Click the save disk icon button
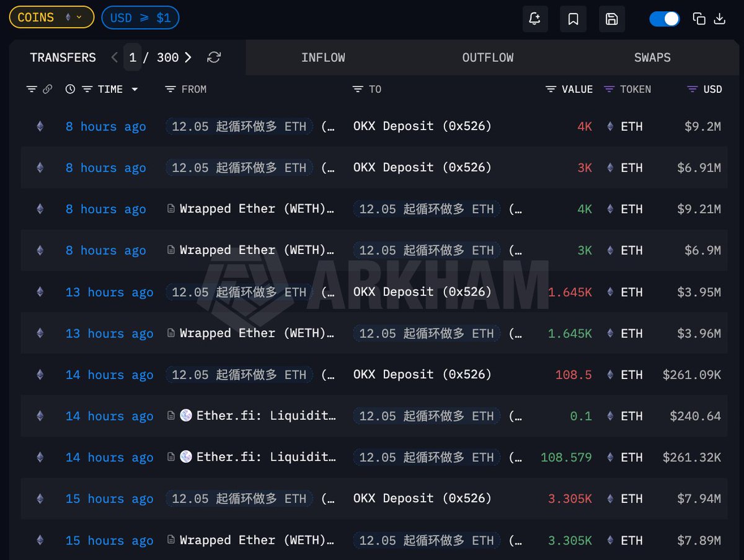 click(x=612, y=19)
